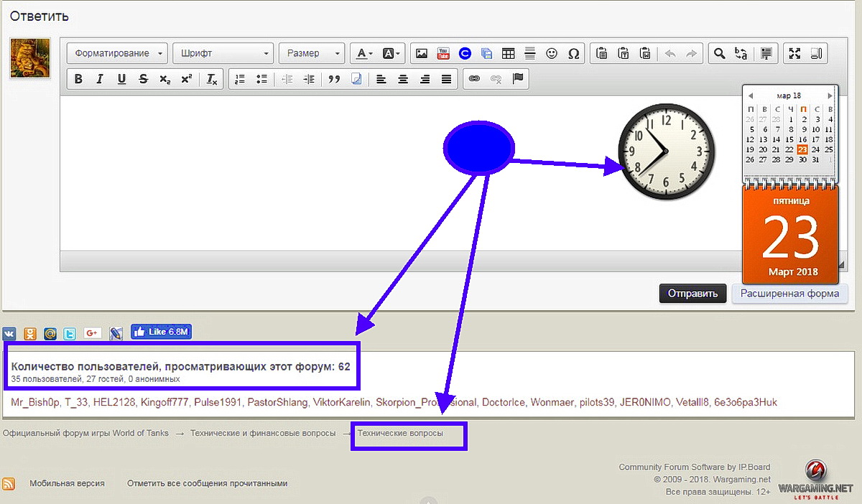Insert a YouTube video via toolbar icon
This screenshot has width=862, height=504.
click(x=443, y=53)
